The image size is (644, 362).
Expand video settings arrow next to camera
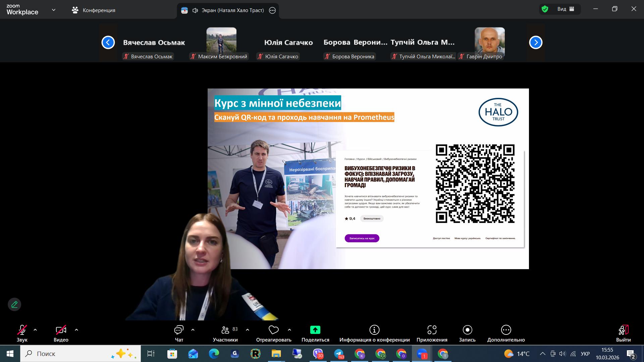(x=76, y=330)
